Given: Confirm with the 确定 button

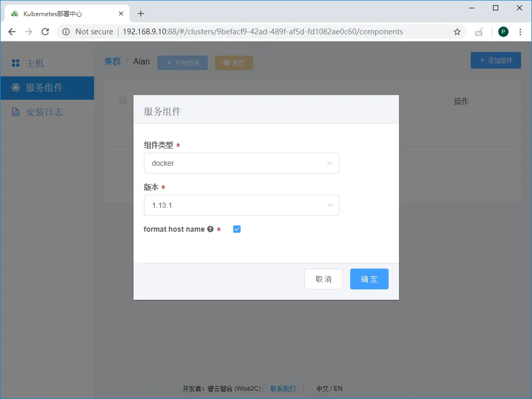Looking at the screenshot, I should coord(369,279).
